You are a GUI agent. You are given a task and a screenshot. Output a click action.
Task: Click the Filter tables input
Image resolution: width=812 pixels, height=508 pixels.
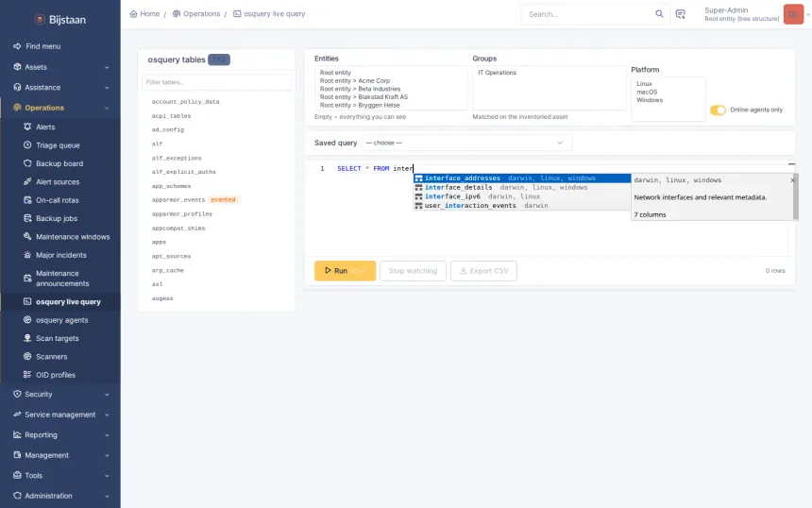click(216, 82)
